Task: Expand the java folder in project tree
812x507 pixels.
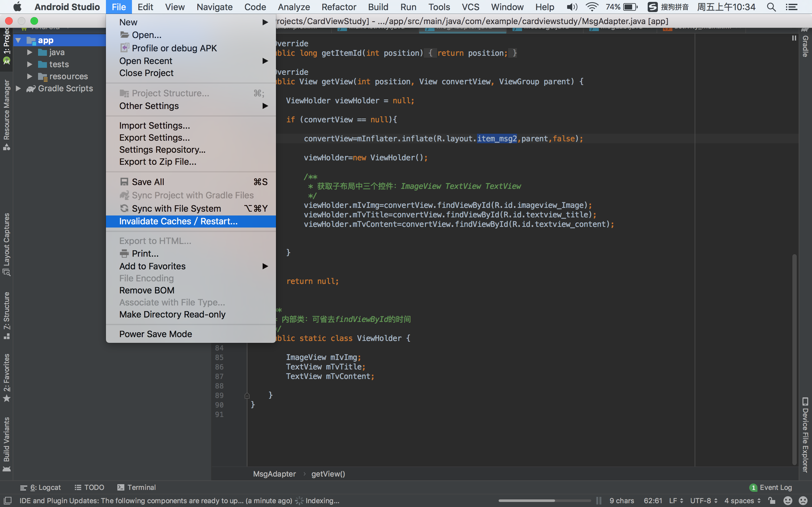Action: 29,52
